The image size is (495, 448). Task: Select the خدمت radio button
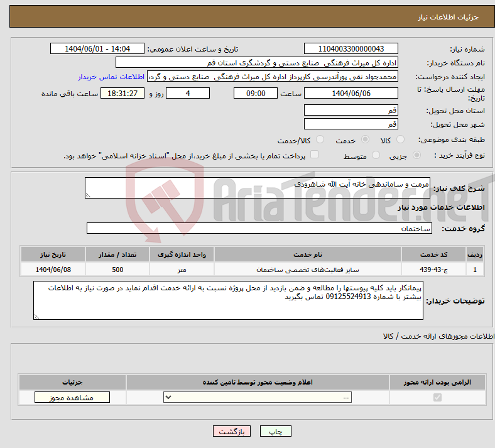[365, 139]
